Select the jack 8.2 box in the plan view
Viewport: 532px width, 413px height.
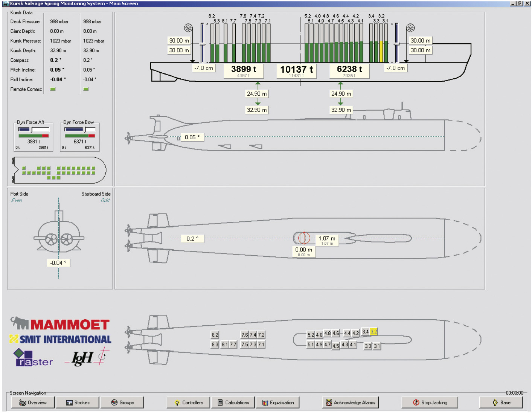click(215, 335)
